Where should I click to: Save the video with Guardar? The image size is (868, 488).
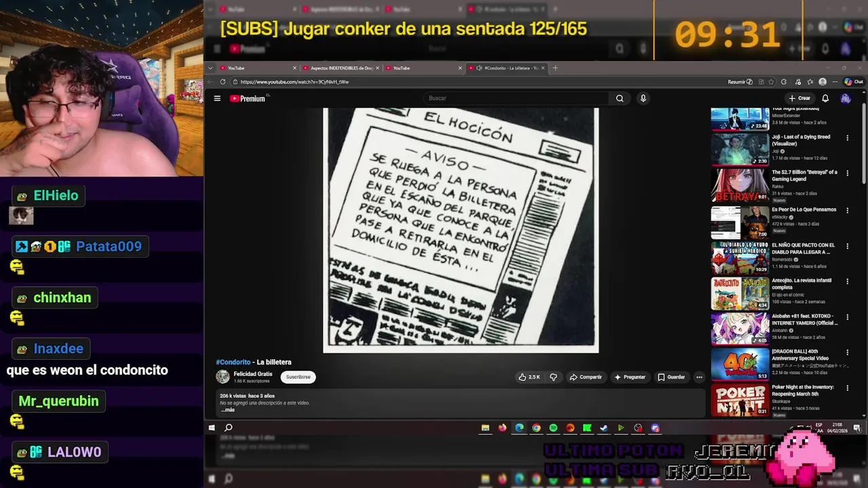(671, 377)
